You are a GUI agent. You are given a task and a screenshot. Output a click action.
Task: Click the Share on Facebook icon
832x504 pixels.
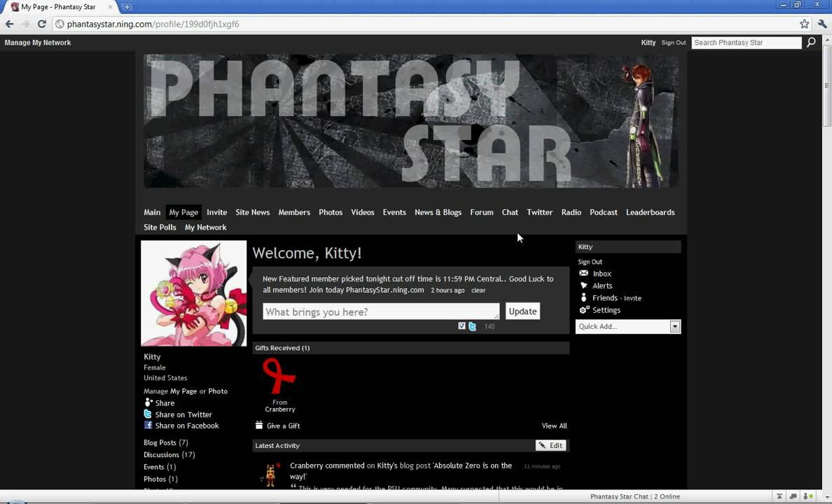(148, 426)
